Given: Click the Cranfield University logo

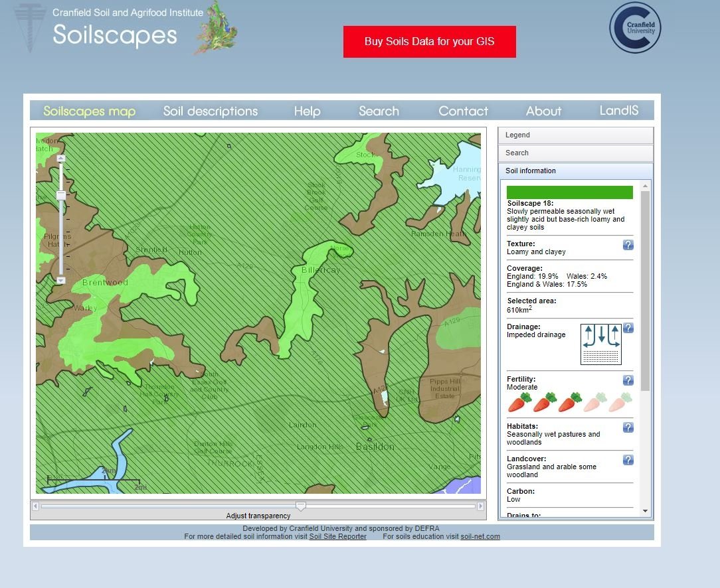Looking at the screenshot, I should click(x=636, y=28).
